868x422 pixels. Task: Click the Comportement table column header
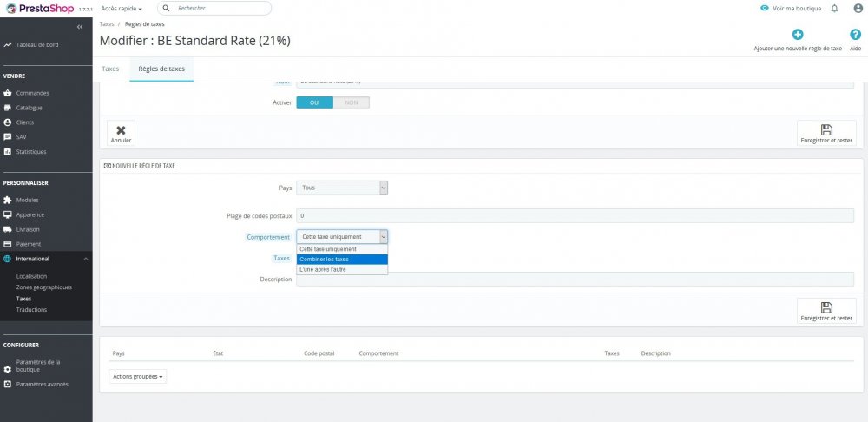[378, 353]
